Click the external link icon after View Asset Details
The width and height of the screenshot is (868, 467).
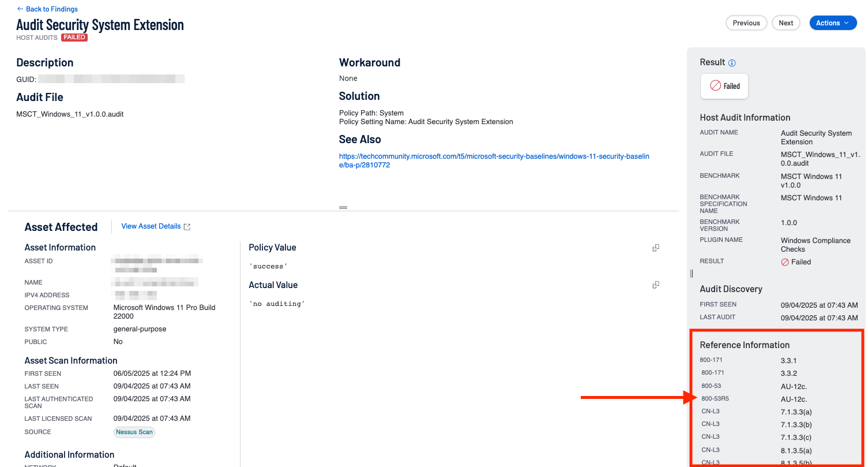pyautogui.click(x=187, y=227)
